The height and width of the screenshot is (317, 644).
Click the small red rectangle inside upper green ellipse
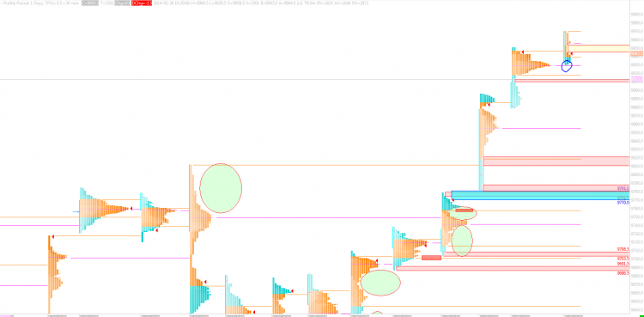pos(464,210)
